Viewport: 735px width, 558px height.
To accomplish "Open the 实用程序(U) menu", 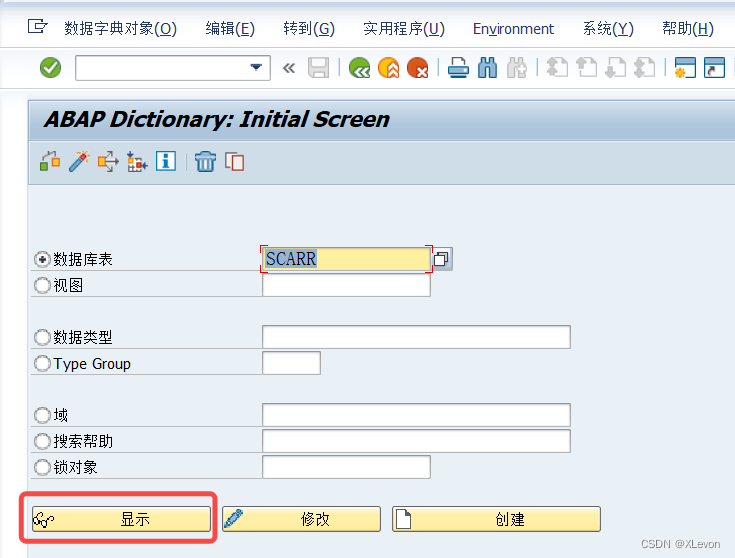I will (404, 29).
